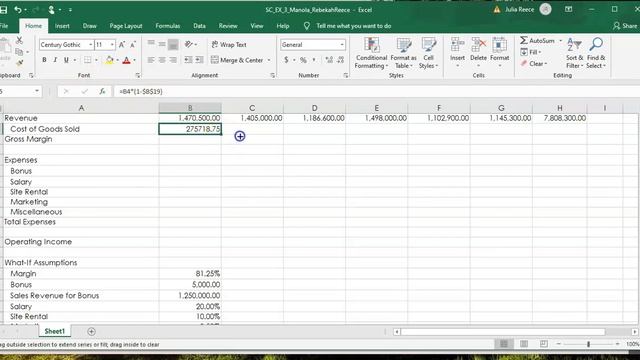Open Cell Styles gallery
Image resolution: width=640 pixels, height=360 pixels.
tap(428, 53)
